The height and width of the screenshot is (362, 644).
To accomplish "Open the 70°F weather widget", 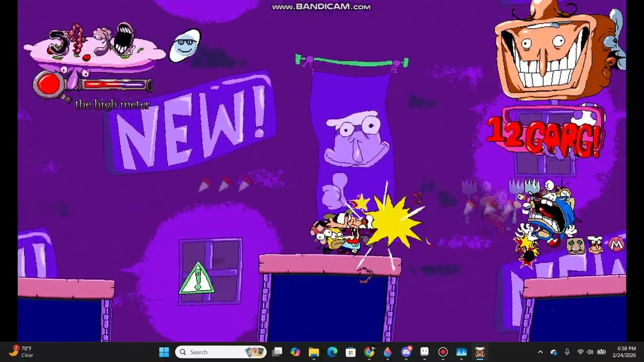I will point(21,352).
